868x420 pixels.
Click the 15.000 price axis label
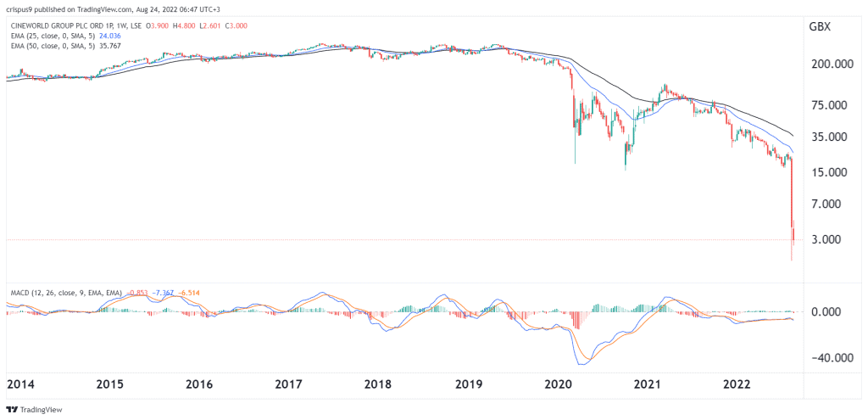(x=830, y=172)
